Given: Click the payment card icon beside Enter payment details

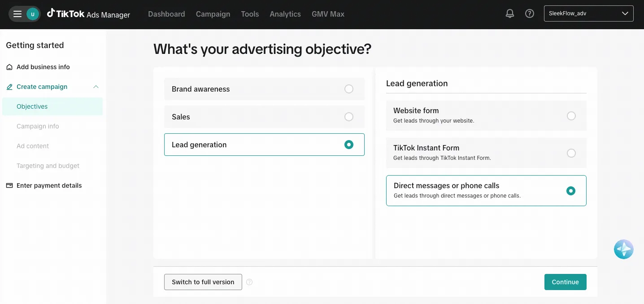Looking at the screenshot, I should tap(9, 185).
